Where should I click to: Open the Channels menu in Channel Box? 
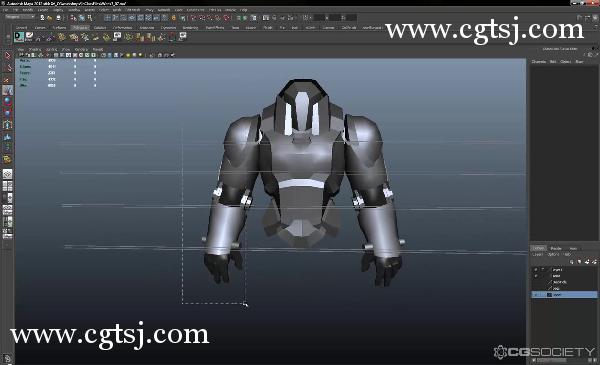point(539,62)
